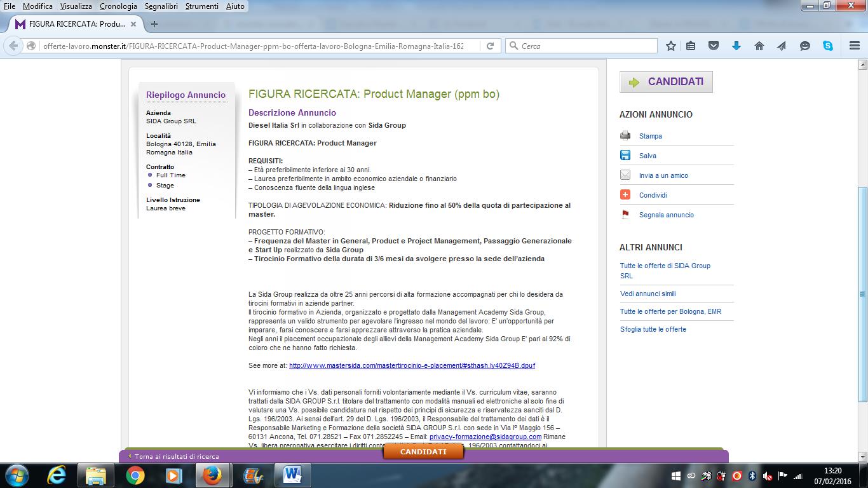
Task: Click the Condividi link
Action: [653, 195]
